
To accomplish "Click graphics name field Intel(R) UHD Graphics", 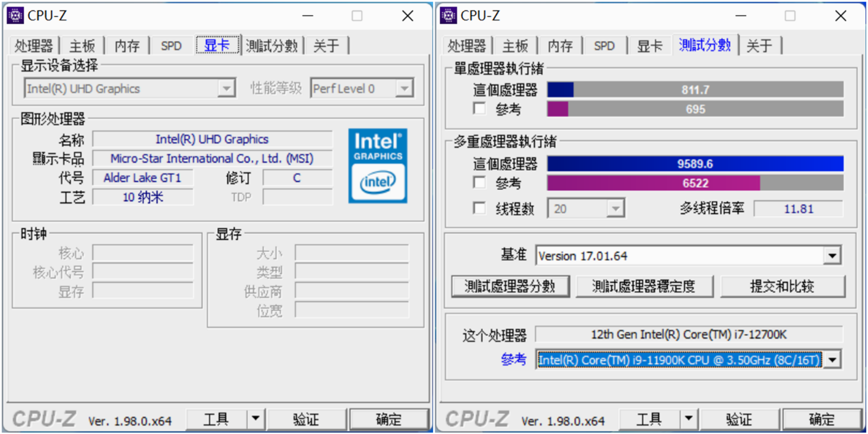I will pos(212,139).
